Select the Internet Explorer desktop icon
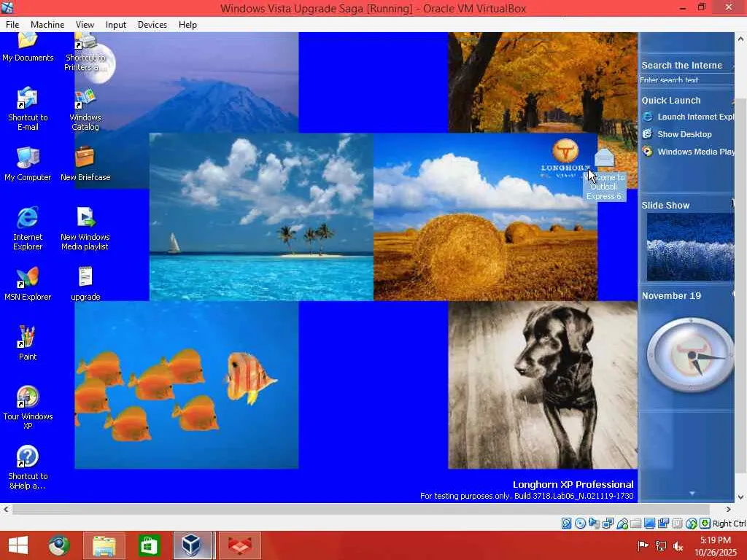 pyautogui.click(x=28, y=228)
